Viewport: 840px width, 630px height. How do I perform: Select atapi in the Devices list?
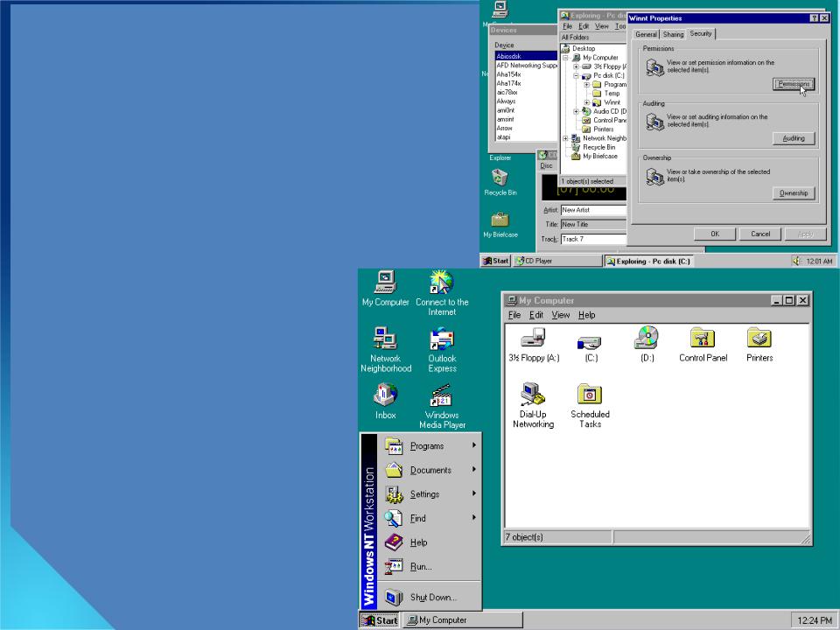click(504, 137)
